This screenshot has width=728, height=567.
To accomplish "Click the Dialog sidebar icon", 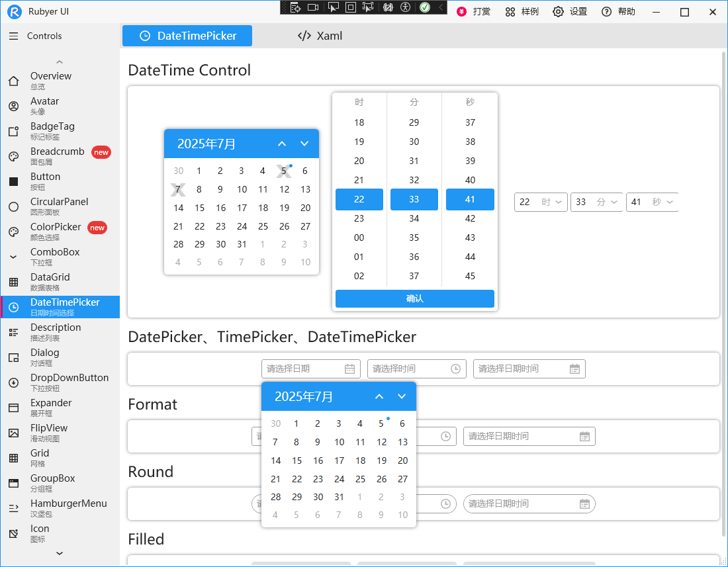I will coord(14,357).
